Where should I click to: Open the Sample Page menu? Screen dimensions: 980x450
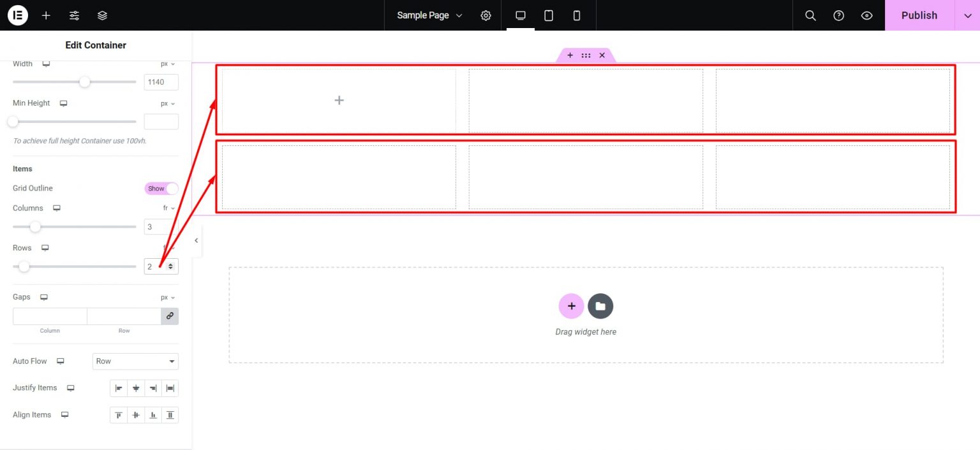click(x=427, y=15)
